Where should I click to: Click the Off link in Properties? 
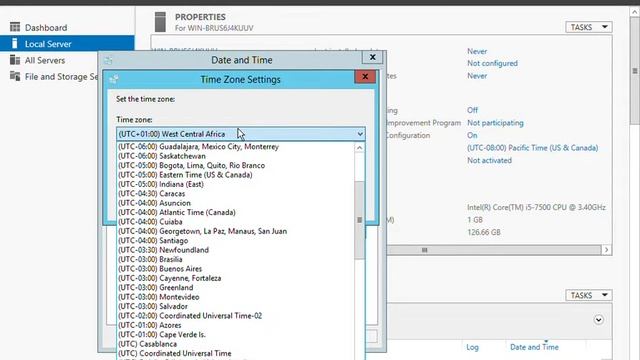(x=472, y=110)
